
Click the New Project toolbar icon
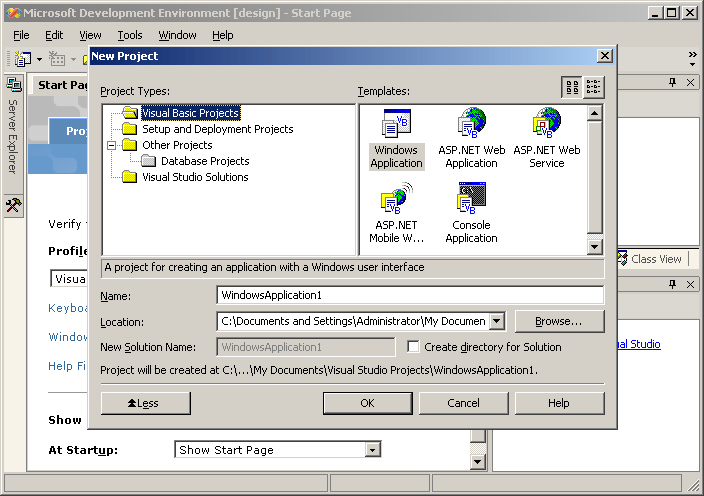(x=23, y=59)
